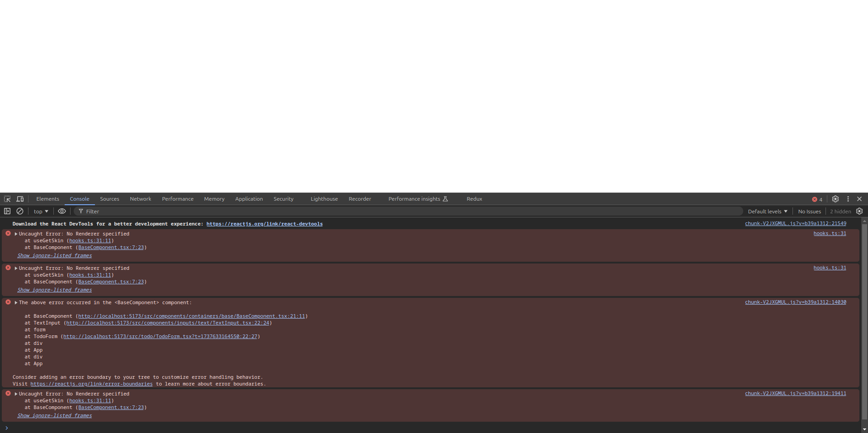Open the Recorder tab
868x433 pixels.
pos(360,199)
